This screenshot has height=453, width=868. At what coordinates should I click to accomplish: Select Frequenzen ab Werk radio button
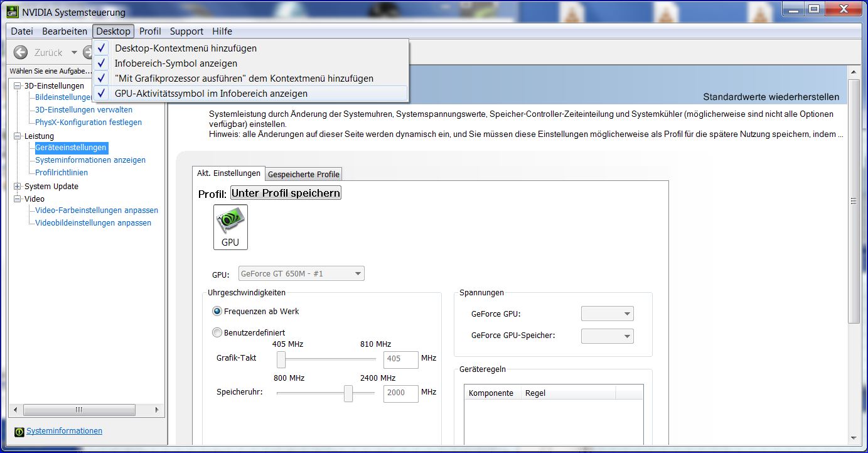217,311
